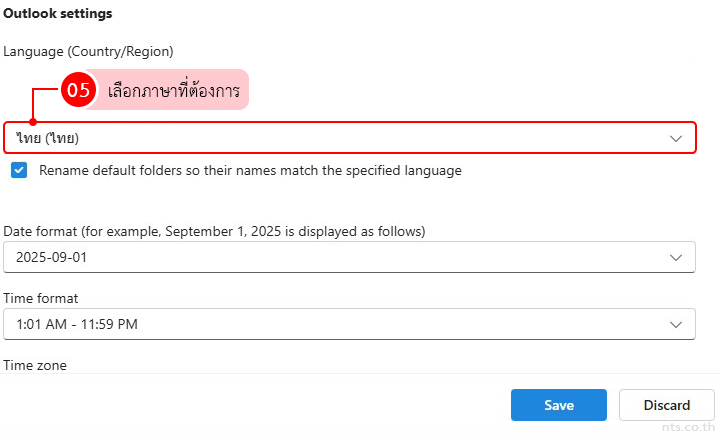The image size is (720, 435).
Task: Click the chevron arrow of the language field
Action: click(676, 138)
